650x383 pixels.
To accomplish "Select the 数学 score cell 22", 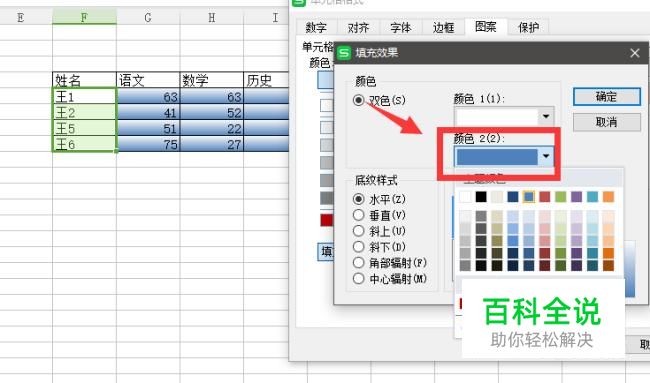I will click(212, 128).
